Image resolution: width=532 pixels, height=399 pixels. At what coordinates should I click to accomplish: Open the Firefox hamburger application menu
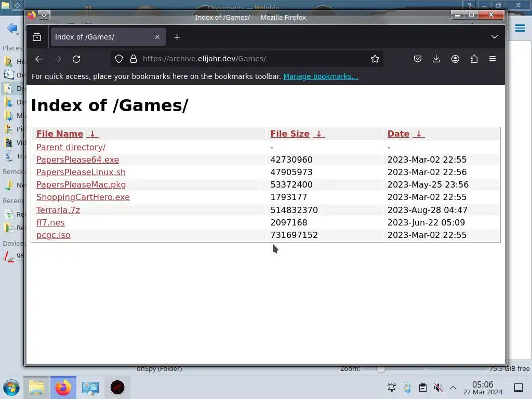coord(493,59)
